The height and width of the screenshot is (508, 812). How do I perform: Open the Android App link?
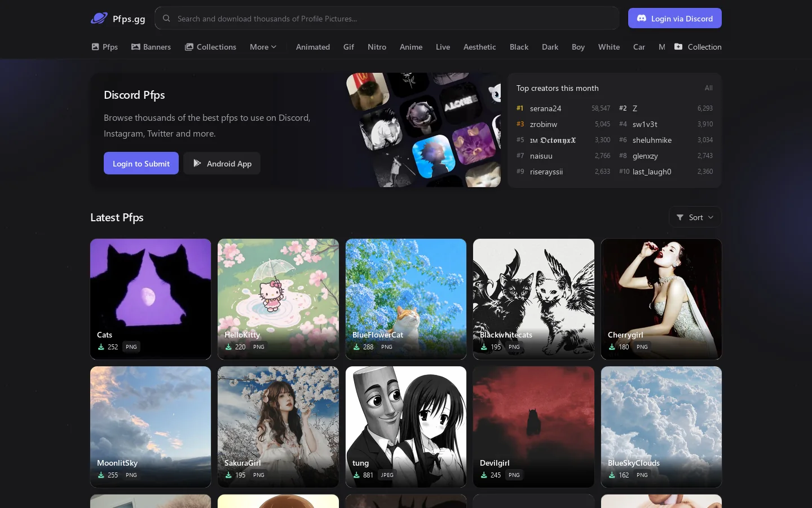pos(222,163)
